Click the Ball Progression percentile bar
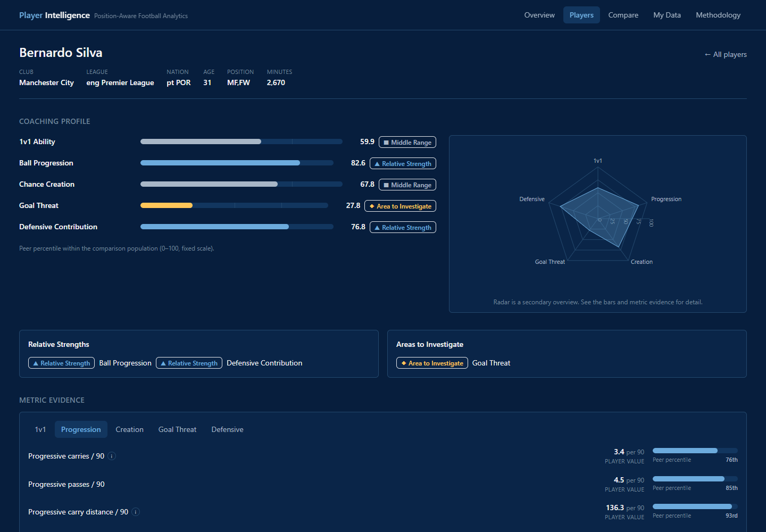Image resolution: width=766 pixels, height=532 pixels. [237, 163]
